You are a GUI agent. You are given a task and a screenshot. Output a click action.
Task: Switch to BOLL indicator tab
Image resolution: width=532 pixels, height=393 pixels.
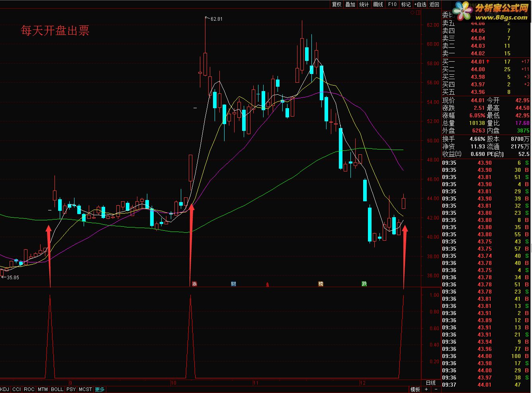click(57, 389)
